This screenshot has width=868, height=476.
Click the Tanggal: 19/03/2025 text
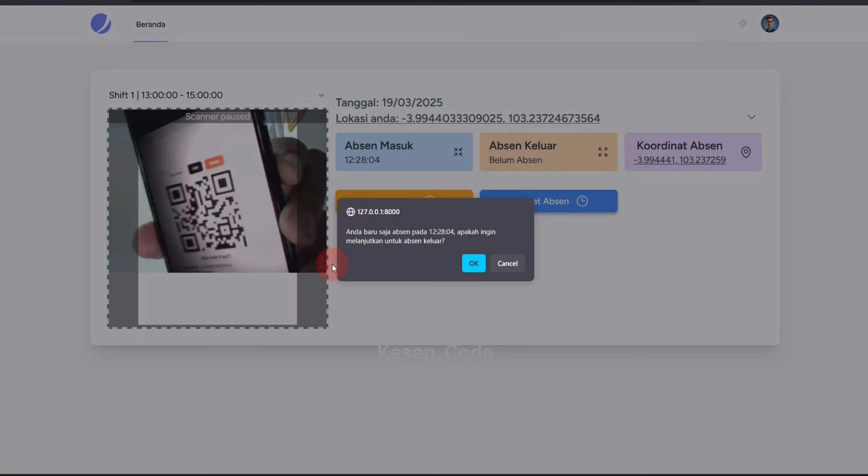[389, 103]
